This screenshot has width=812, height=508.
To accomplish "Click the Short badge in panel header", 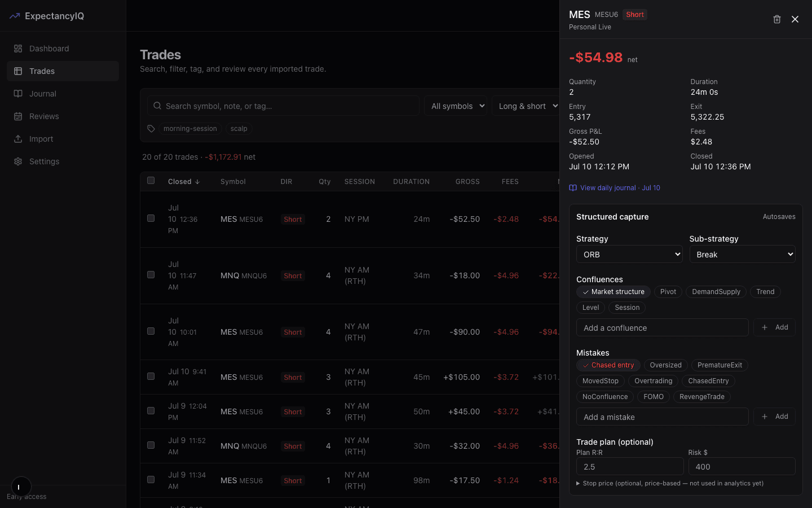I will tap(634, 15).
